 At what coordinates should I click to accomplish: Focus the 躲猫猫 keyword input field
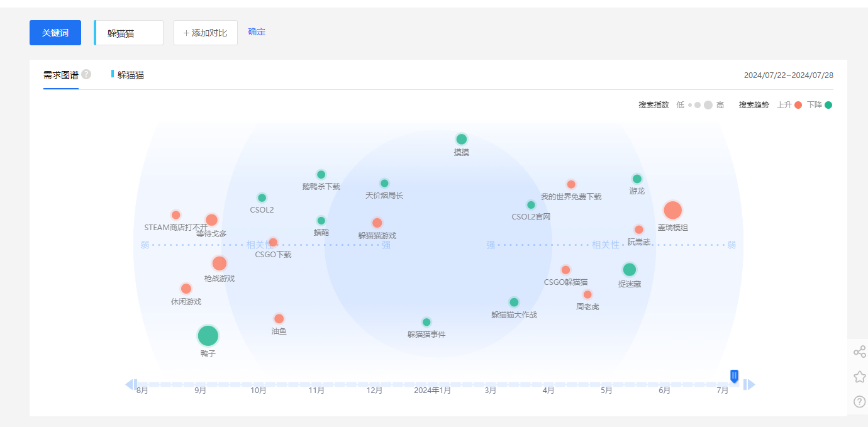pyautogui.click(x=129, y=33)
